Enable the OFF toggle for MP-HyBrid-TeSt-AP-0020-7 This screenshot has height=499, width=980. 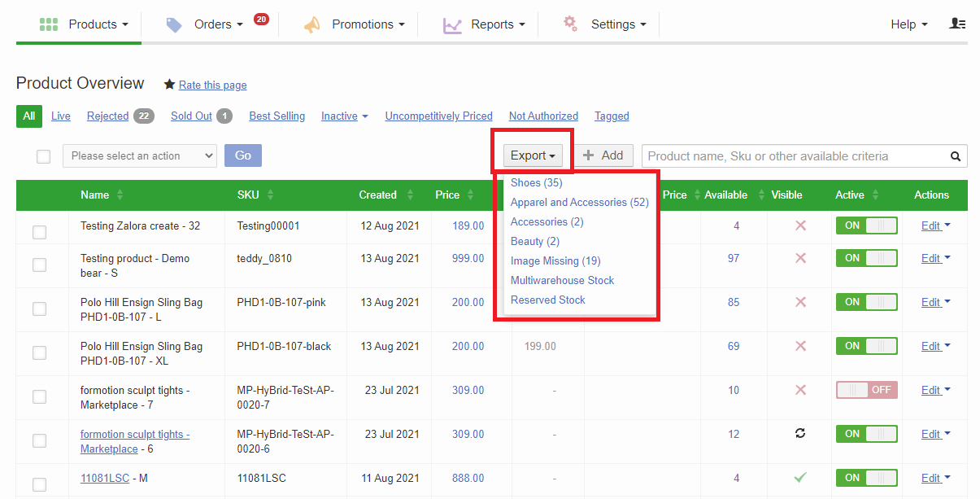coord(866,390)
